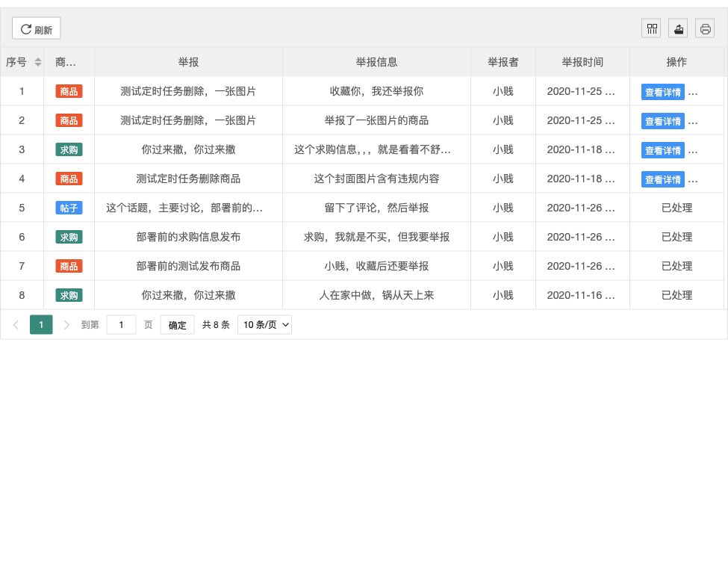728x573 pixels.
Task: Select the cell 人在家中做，锅从天上来
Action: click(376, 295)
